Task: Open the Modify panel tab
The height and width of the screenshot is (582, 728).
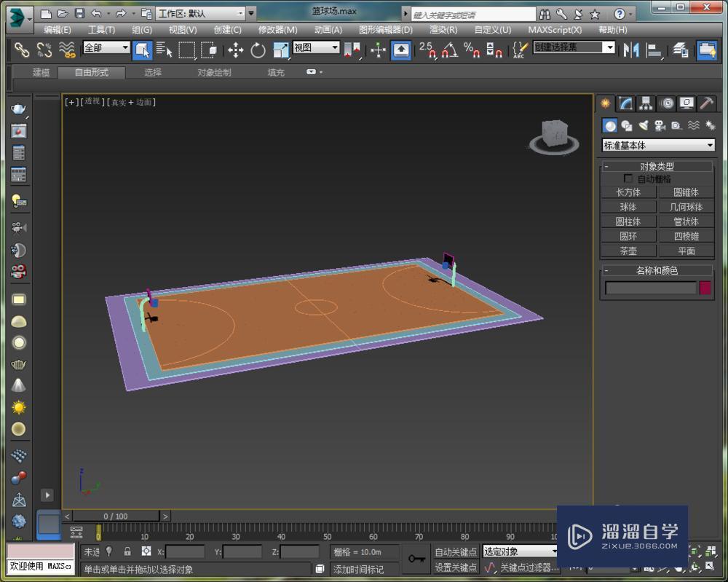Action: 625,103
